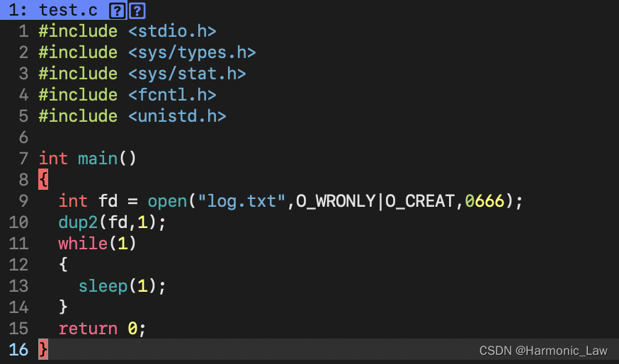Click closing brace on line 14
This screenshot has width=619, height=364.
[x=63, y=307]
